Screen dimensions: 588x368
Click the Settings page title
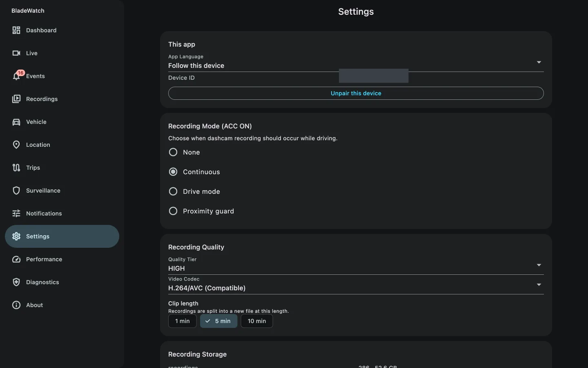click(356, 11)
